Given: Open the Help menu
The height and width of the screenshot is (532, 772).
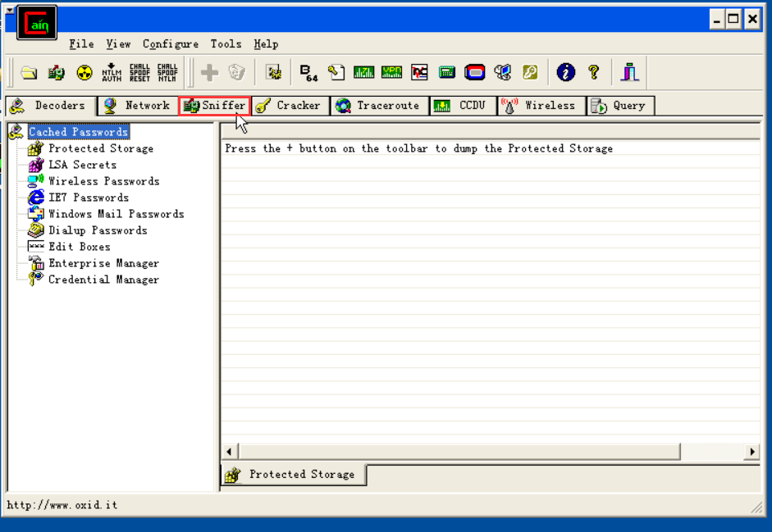Looking at the screenshot, I should (x=266, y=43).
